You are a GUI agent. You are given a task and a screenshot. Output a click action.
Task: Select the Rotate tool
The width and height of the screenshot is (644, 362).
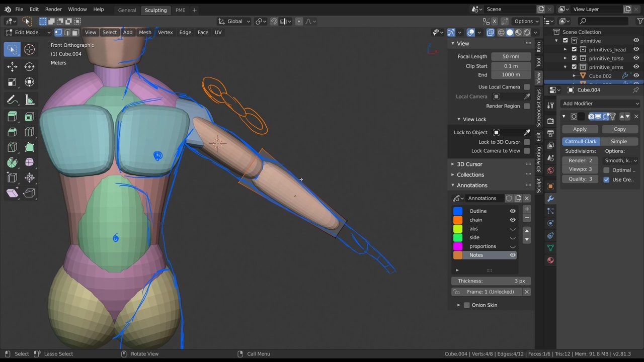[29, 67]
